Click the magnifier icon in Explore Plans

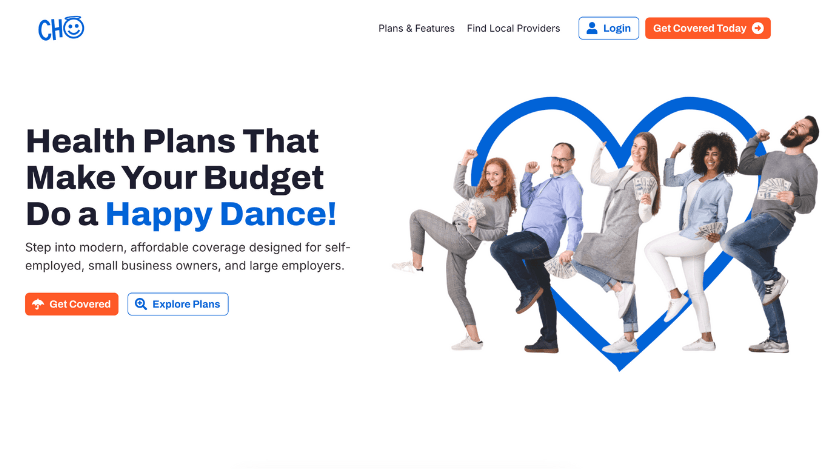click(141, 304)
